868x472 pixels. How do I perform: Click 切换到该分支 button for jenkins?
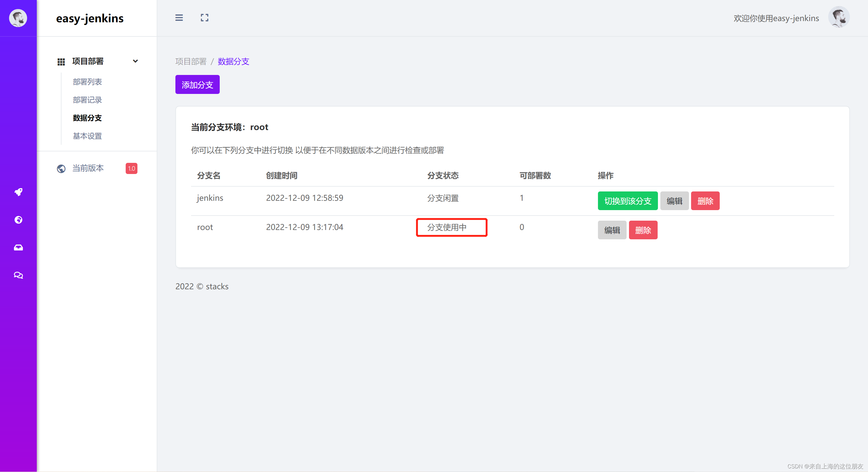coord(627,200)
